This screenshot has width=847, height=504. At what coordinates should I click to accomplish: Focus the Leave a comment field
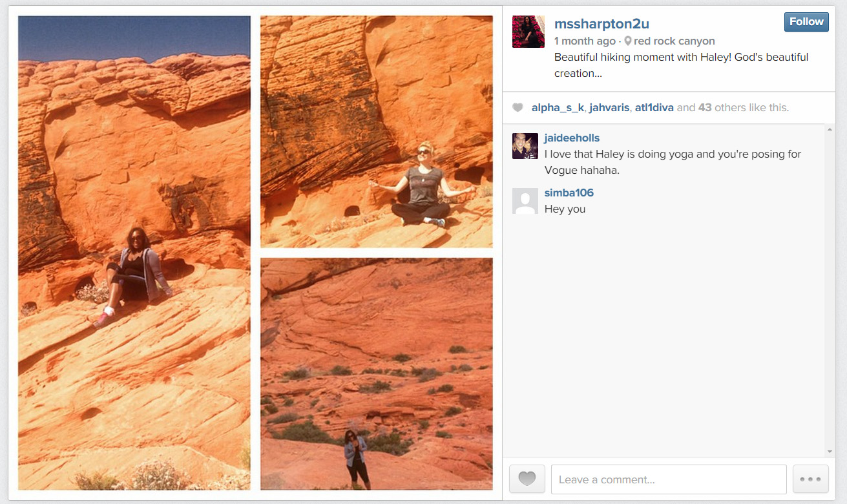coord(669,479)
